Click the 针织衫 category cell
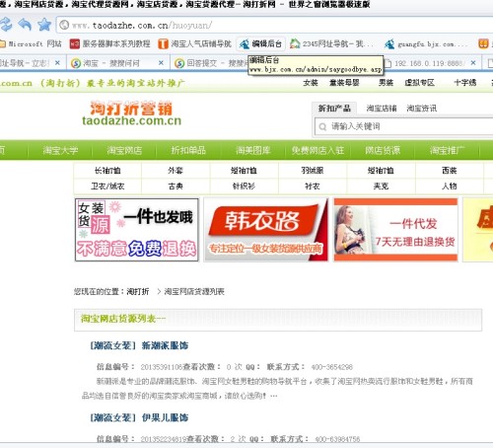 [x=244, y=187]
